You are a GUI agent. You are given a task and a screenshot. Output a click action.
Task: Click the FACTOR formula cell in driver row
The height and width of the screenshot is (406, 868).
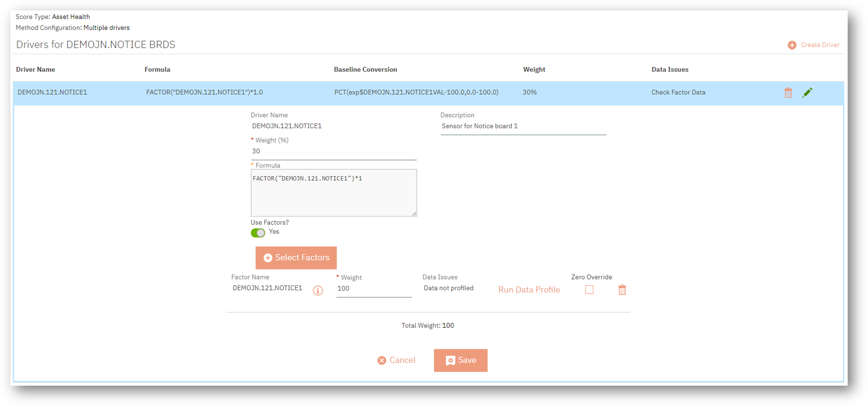point(204,92)
